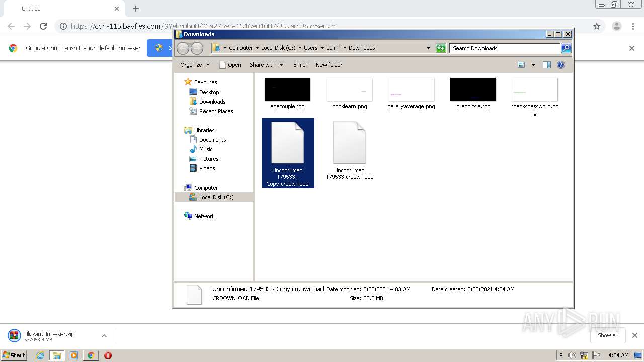Open the Music library
644x362 pixels.
point(206,149)
